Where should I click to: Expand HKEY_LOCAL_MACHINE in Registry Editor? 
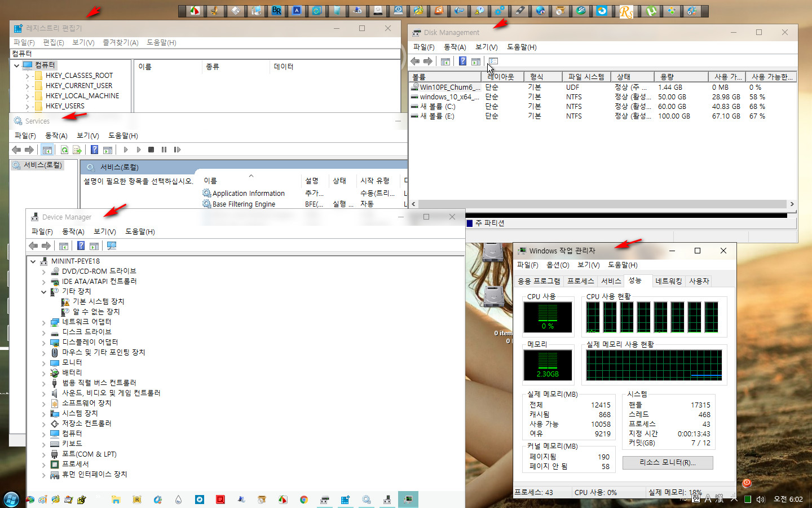(x=27, y=96)
